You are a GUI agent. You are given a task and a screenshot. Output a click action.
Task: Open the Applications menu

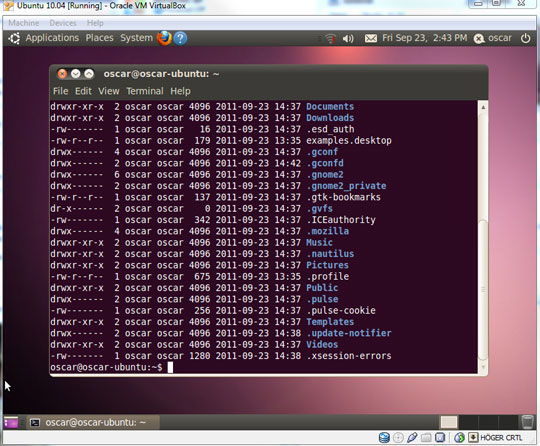[52, 38]
